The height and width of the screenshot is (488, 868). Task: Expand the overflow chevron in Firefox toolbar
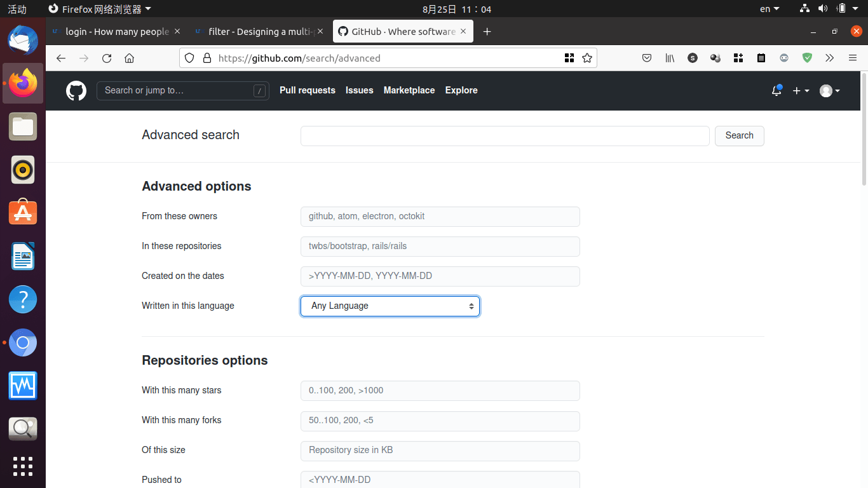(x=830, y=58)
